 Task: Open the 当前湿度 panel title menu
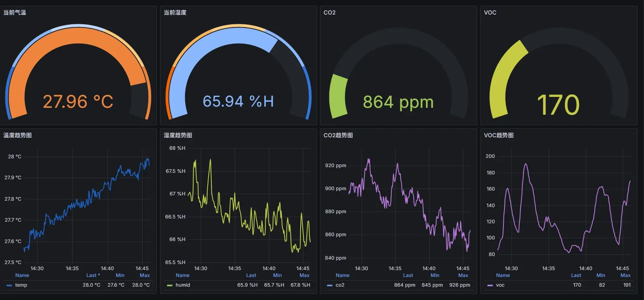point(175,13)
